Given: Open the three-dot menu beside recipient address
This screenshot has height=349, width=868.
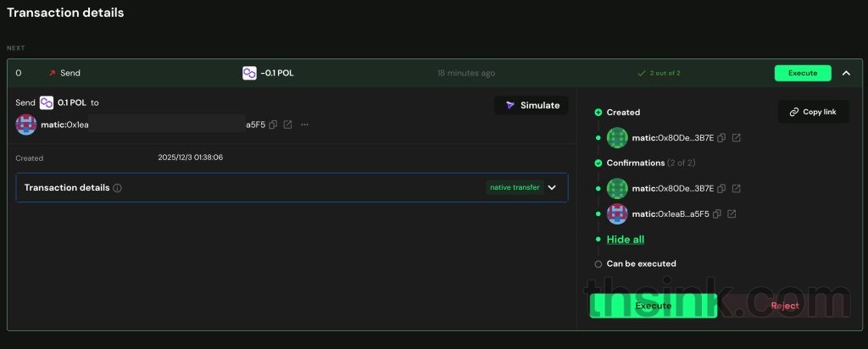Looking at the screenshot, I should tap(304, 125).
